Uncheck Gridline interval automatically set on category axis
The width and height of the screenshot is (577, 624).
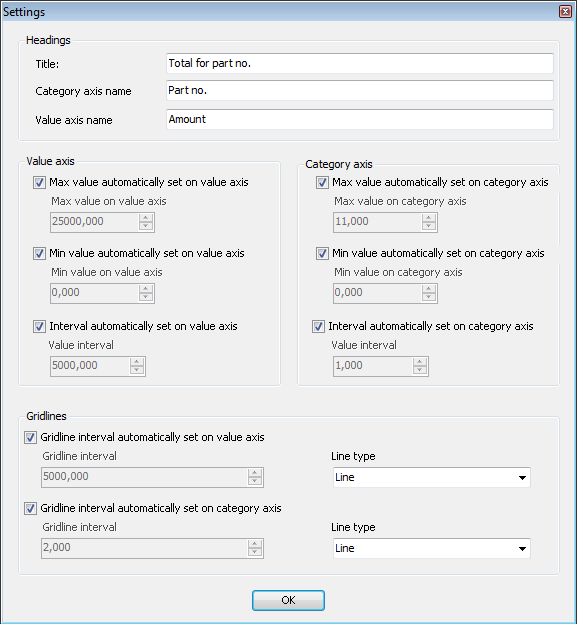(x=30, y=509)
